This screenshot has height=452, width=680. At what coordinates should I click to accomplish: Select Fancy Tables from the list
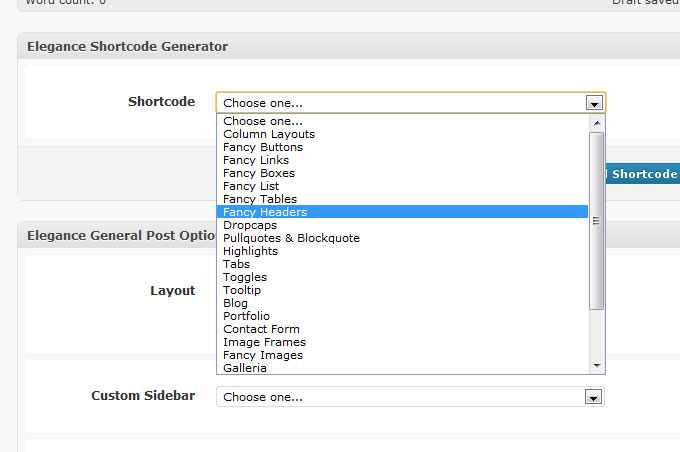pyautogui.click(x=402, y=199)
